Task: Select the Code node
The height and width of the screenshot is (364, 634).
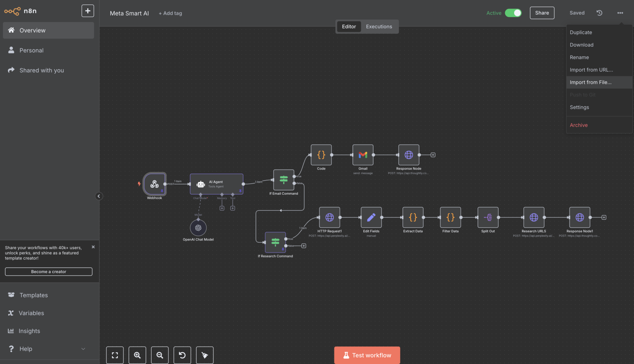Action: (x=321, y=155)
